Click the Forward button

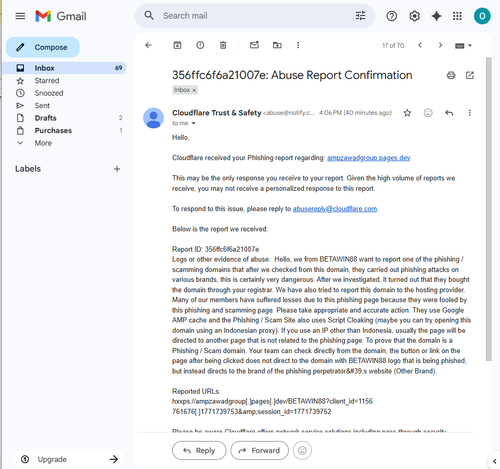coord(259,451)
